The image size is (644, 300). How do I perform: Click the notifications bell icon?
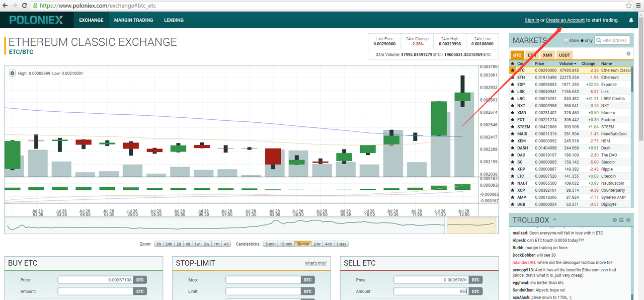click(x=631, y=20)
